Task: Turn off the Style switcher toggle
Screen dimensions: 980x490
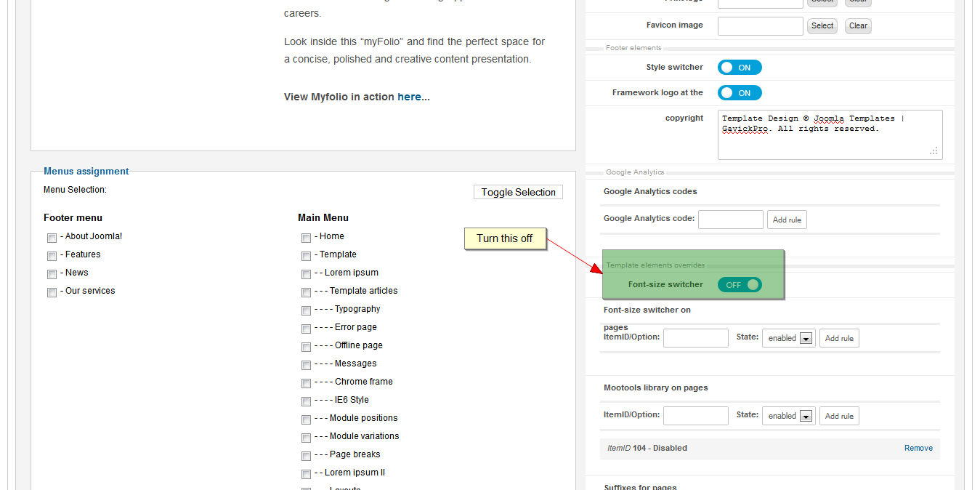Action: pyautogui.click(x=740, y=68)
